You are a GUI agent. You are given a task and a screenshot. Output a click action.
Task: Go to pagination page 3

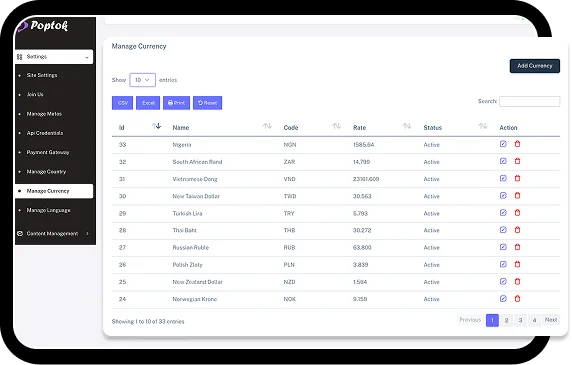pos(521,320)
